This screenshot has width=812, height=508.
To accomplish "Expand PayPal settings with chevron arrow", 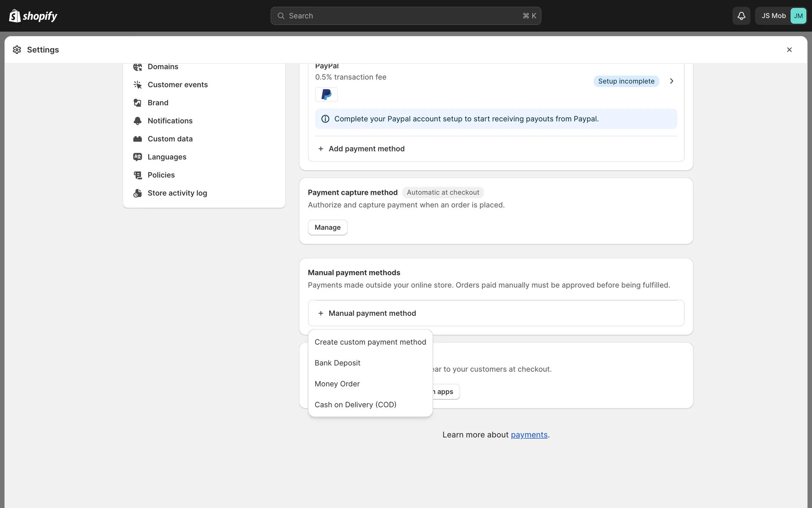I will click(671, 81).
